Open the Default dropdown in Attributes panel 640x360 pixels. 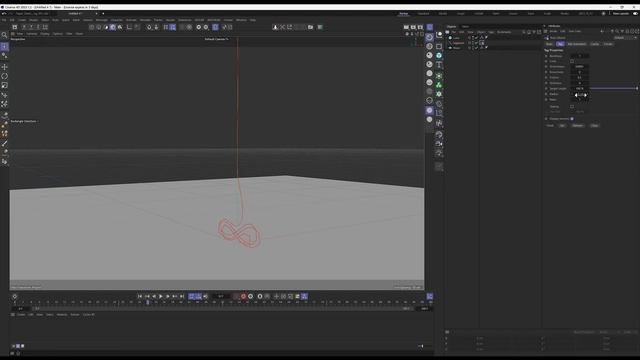pyautogui.click(x=625, y=38)
